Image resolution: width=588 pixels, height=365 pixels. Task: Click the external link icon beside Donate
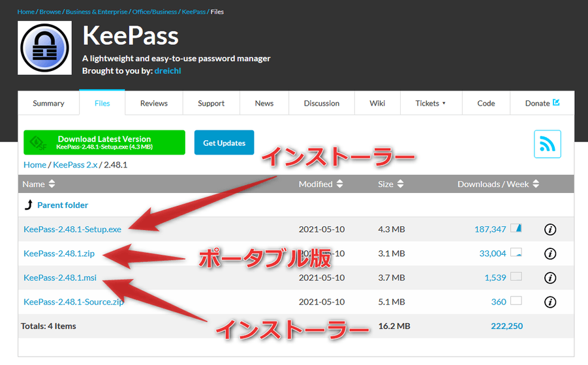(x=556, y=102)
